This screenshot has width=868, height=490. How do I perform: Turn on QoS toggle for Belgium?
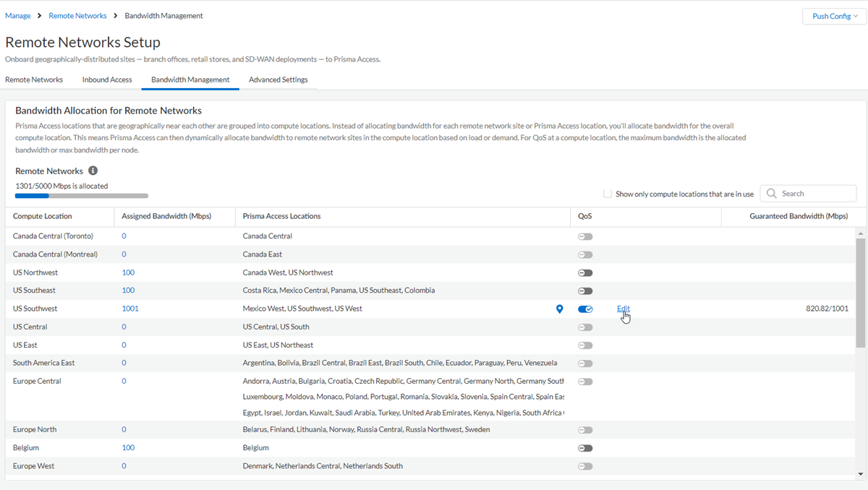click(585, 448)
